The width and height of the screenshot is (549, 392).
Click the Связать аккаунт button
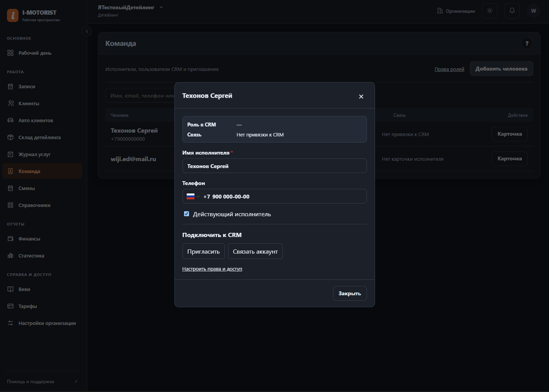pyautogui.click(x=255, y=251)
